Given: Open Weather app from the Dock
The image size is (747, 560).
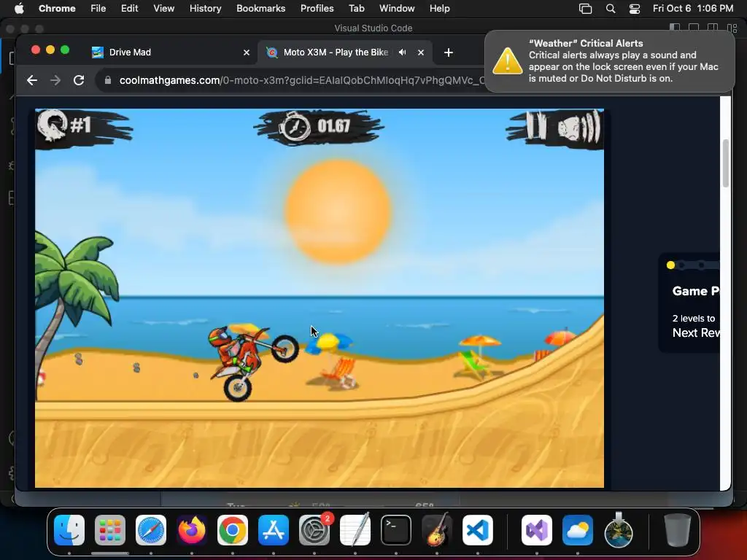Looking at the screenshot, I should tap(578, 530).
